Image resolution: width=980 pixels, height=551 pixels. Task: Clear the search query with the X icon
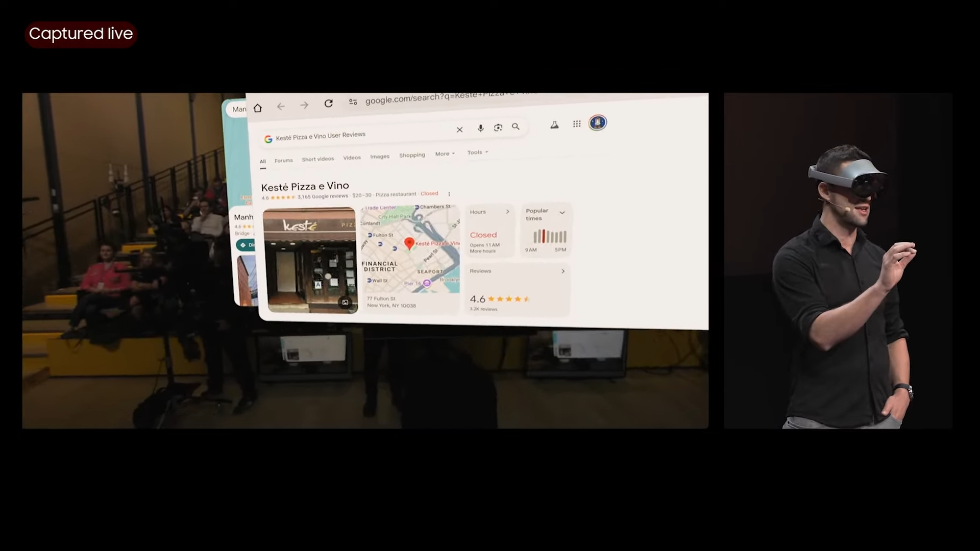[x=459, y=130]
